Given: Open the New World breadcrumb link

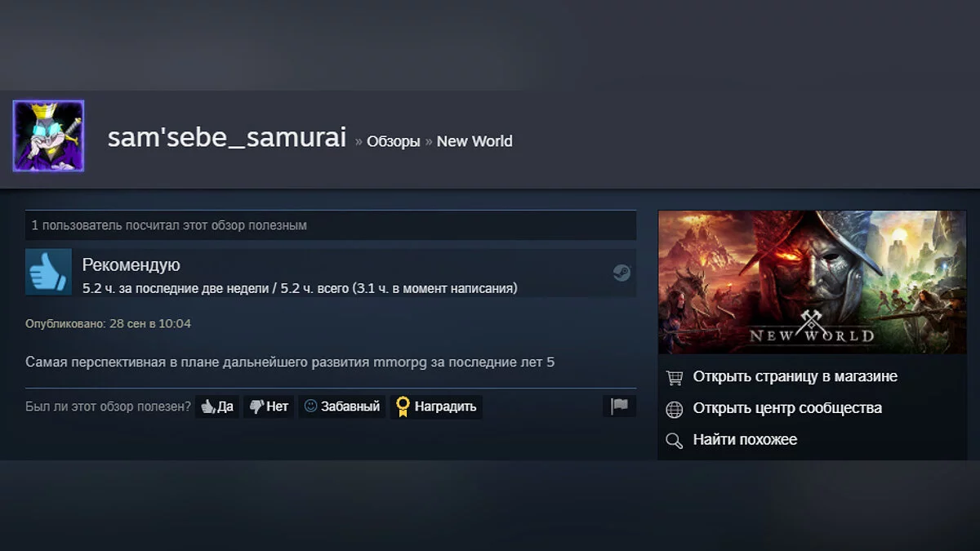Looking at the screenshot, I should pyautogui.click(x=474, y=141).
